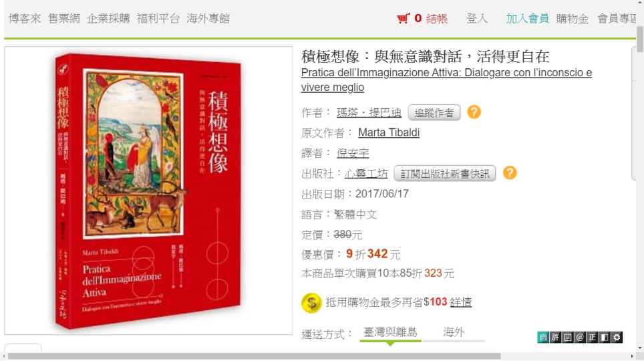
Task: Click the @ icon in bottom toolbar
Action: [580, 337]
